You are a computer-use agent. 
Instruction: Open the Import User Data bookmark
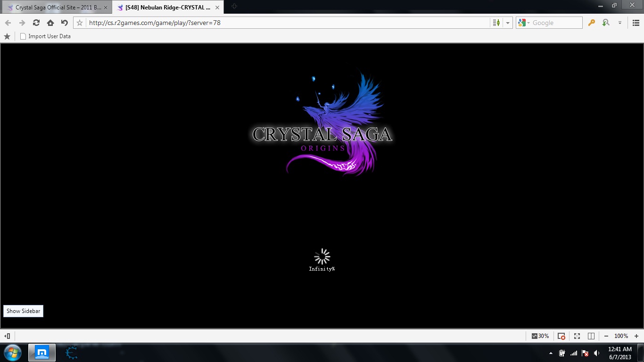tap(45, 36)
